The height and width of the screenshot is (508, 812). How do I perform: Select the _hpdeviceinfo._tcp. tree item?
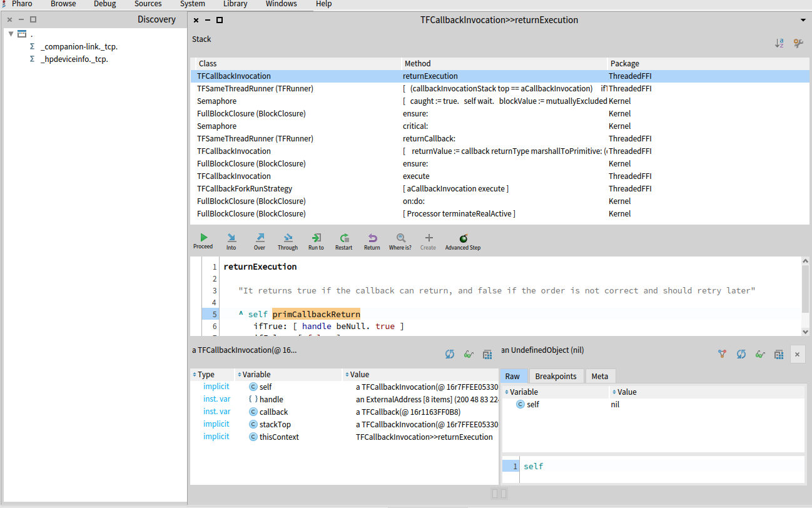pyautogui.click(x=74, y=59)
